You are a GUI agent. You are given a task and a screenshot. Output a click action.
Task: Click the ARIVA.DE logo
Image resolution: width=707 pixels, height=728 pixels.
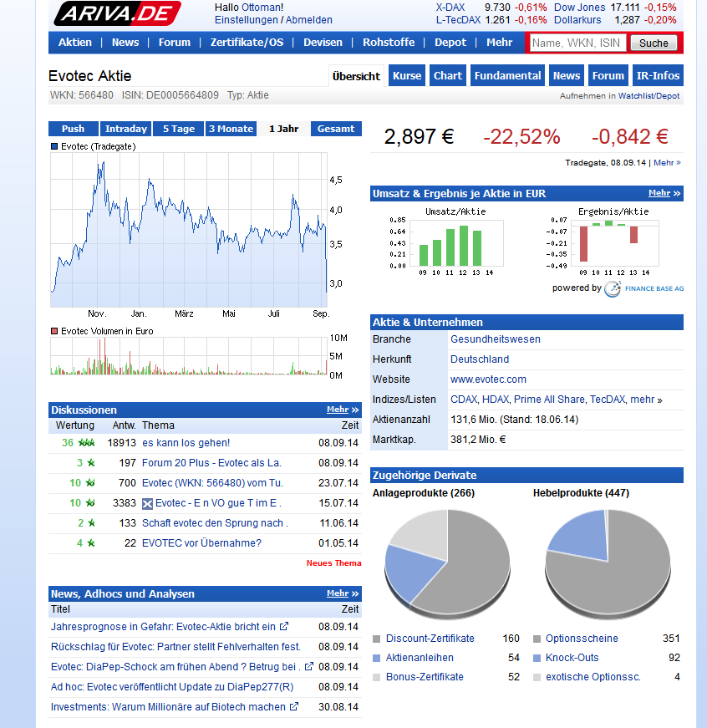click(x=117, y=13)
